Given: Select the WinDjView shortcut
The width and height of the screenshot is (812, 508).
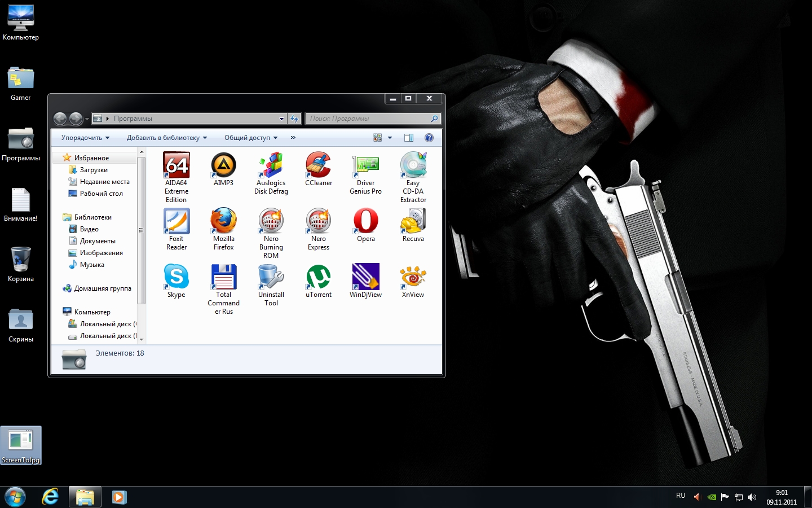Looking at the screenshot, I should coord(366,281).
